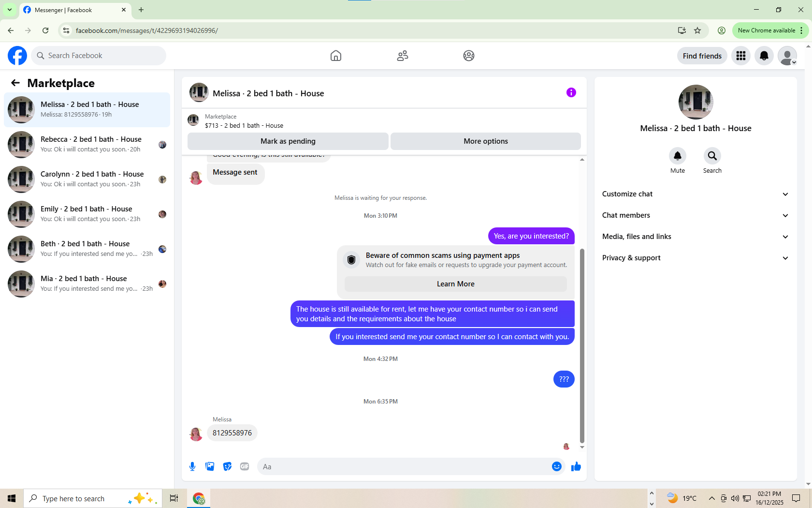812x508 pixels.
Task: Open the Friends icon in top navigation
Action: pos(403,56)
